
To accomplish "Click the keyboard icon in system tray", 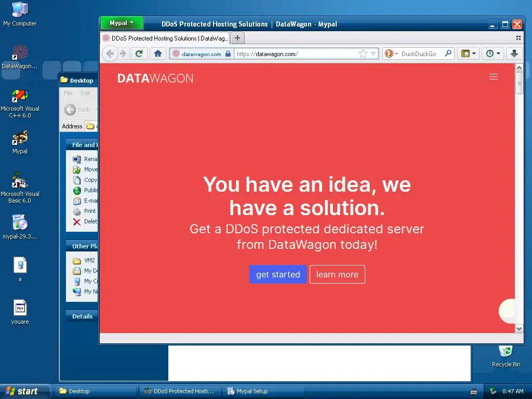I will (x=474, y=392).
